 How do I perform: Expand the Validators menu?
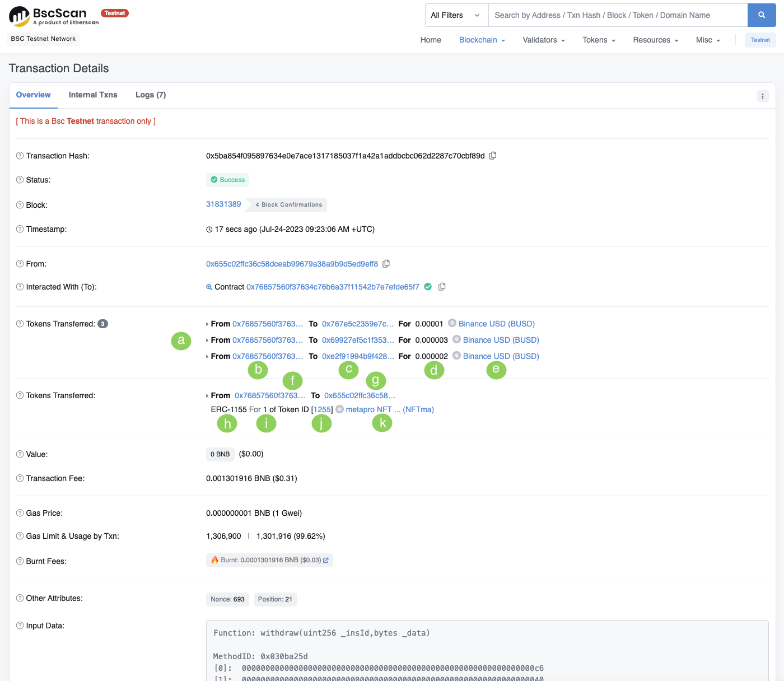click(543, 40)
